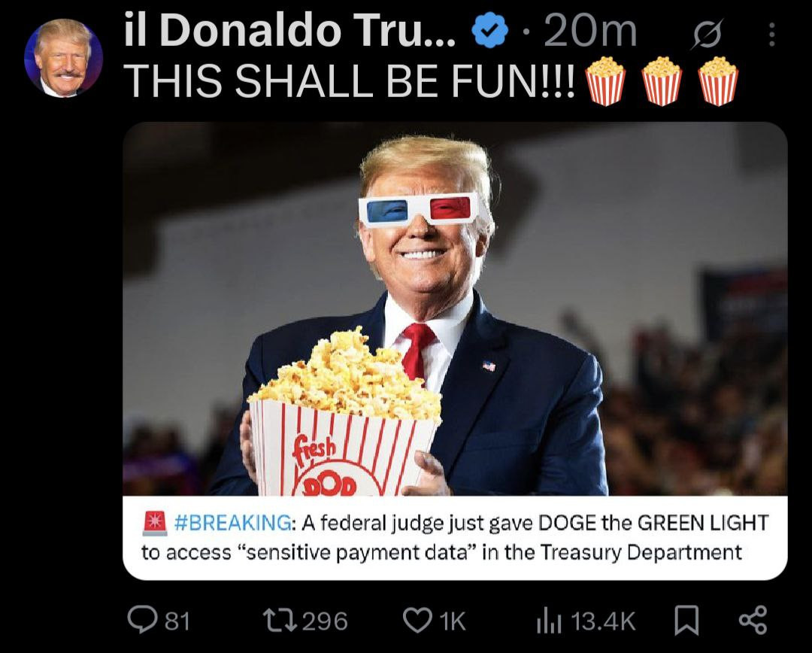Open the il Donaldo Tru... account name
The image size is (812, 653).
[x=290, y=32]
